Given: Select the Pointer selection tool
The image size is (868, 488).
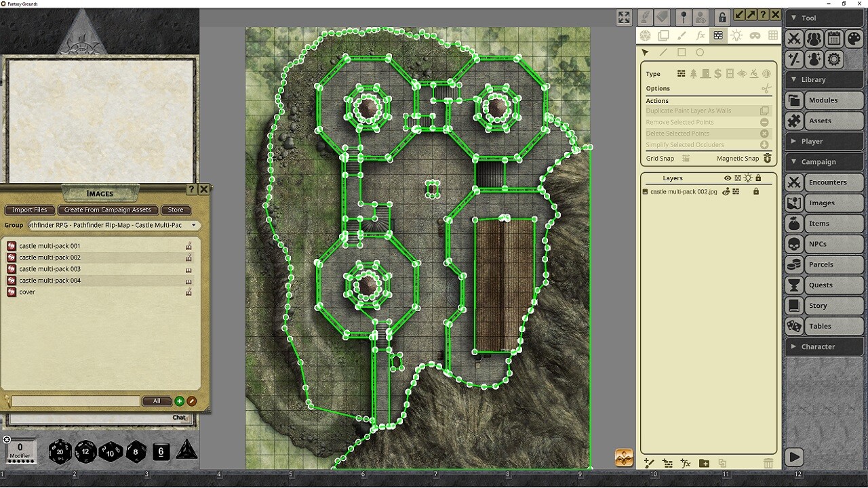Looking at the screenshot, I should 645,52.
